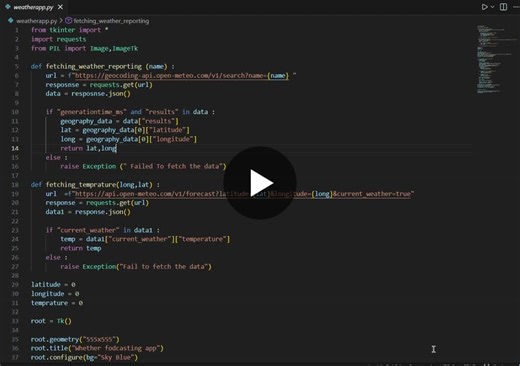Click the root.geometry("555x555") line

click(x=75, y=339)
